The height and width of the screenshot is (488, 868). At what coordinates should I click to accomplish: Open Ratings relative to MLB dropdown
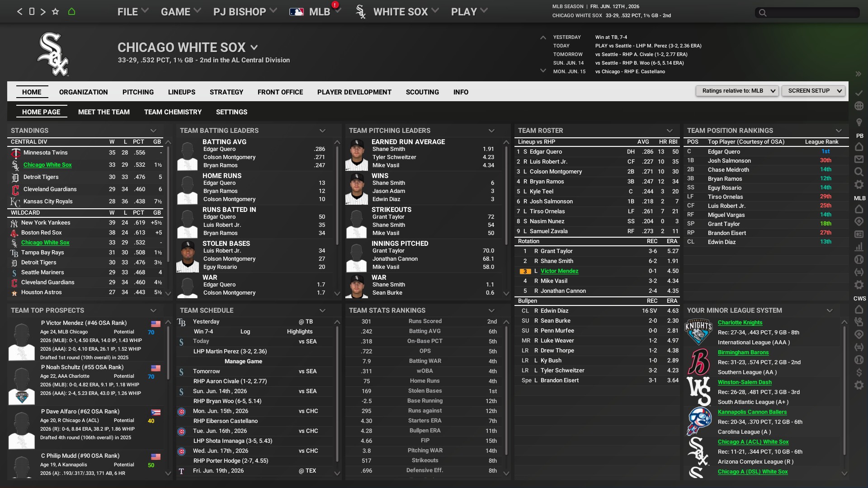pos(737,91)
